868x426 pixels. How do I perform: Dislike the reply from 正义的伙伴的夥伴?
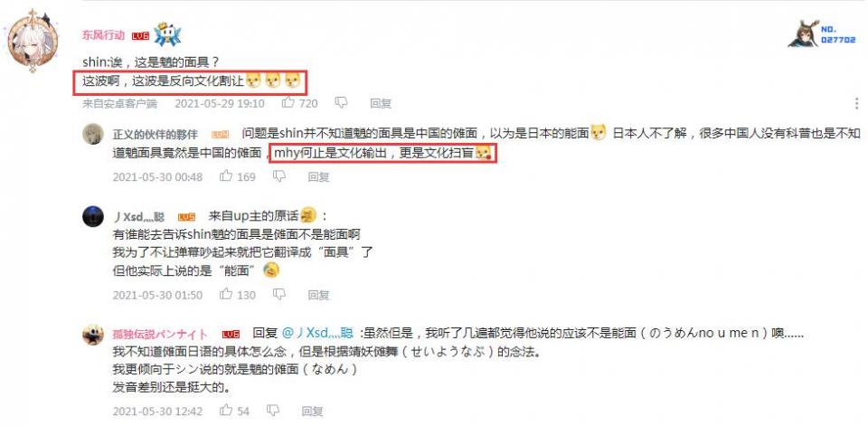(x=279, y=176)
